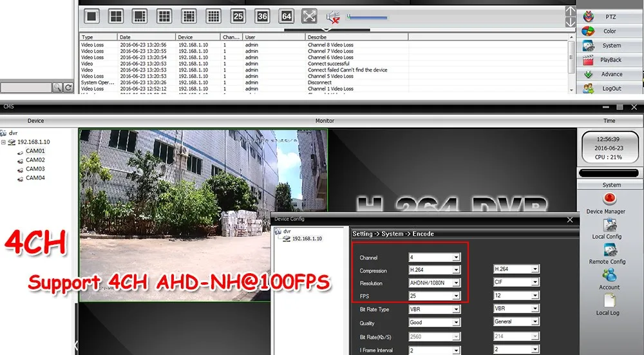The image size is (644, 355).
Task: Close the Device Config dialog
Action: pos(570,220)
